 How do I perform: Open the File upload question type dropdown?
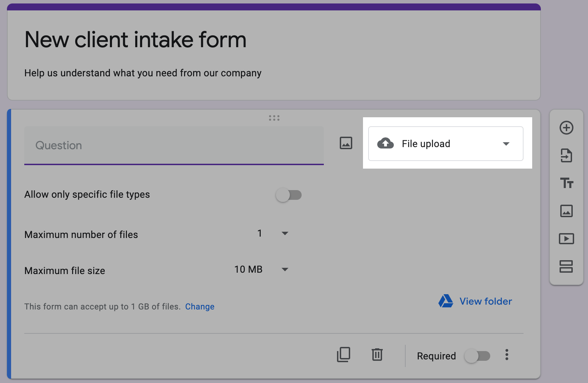click(446, 144)
